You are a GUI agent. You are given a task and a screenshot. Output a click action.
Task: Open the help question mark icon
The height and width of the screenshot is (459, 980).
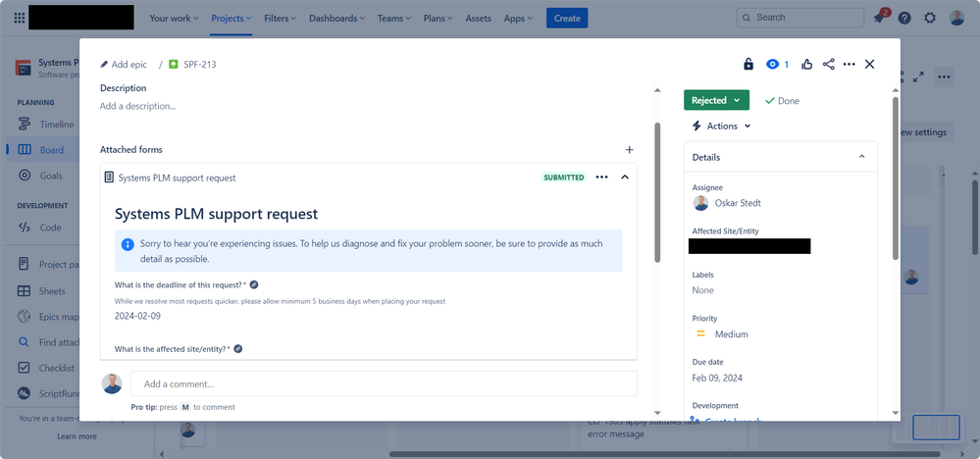coord(904,18)
